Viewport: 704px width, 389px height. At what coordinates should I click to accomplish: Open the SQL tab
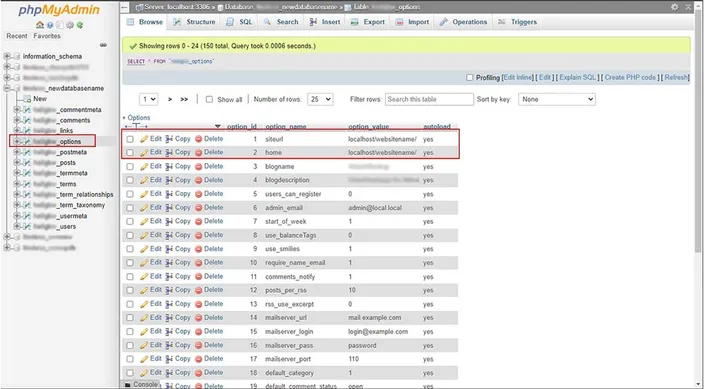[239, 22]
